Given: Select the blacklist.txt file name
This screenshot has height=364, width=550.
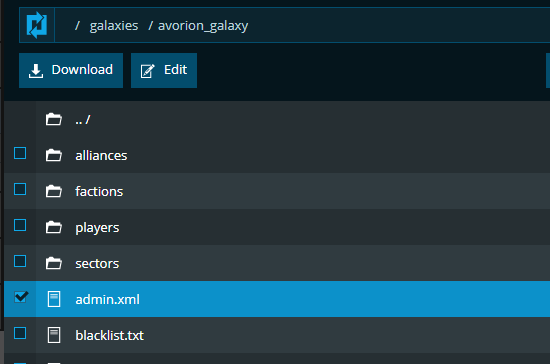Looking at the screenshot, I should point(109,336).
